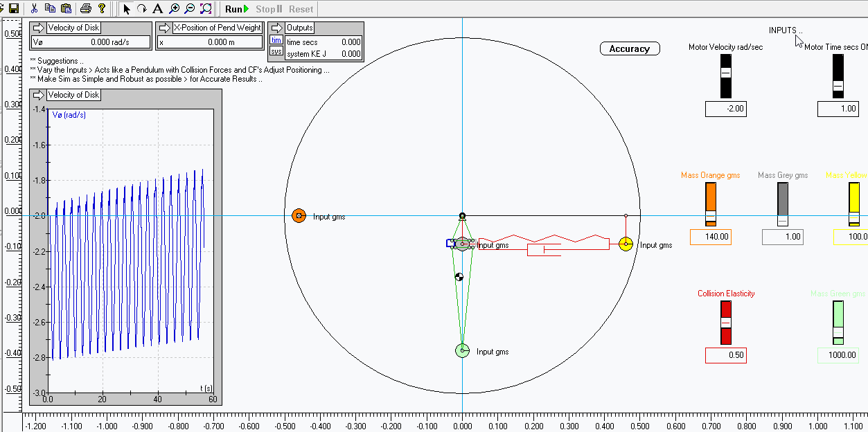Click the x 0.000 m readout
The image size is (868, 432).
[x=210, y=42]
